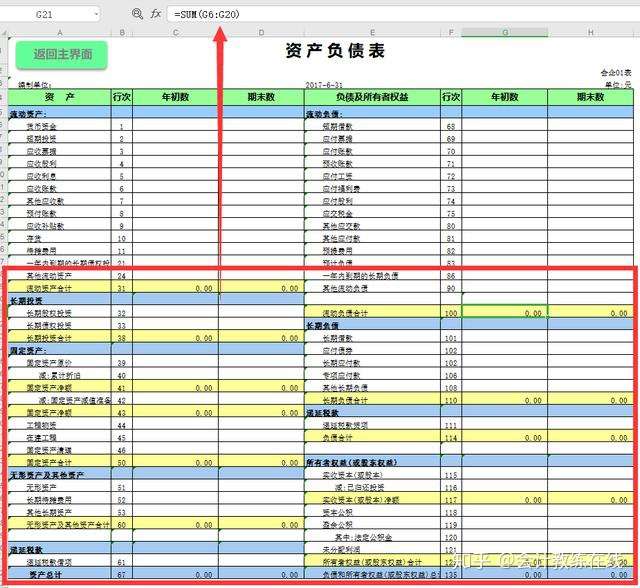Click the 应付工资 cell (line 72)

372,176
